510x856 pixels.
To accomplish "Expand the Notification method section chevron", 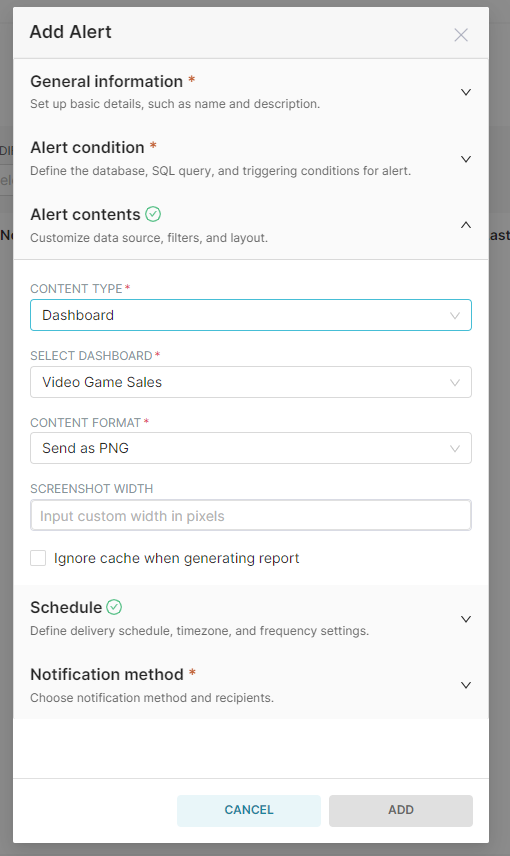I will click(466, 685).
